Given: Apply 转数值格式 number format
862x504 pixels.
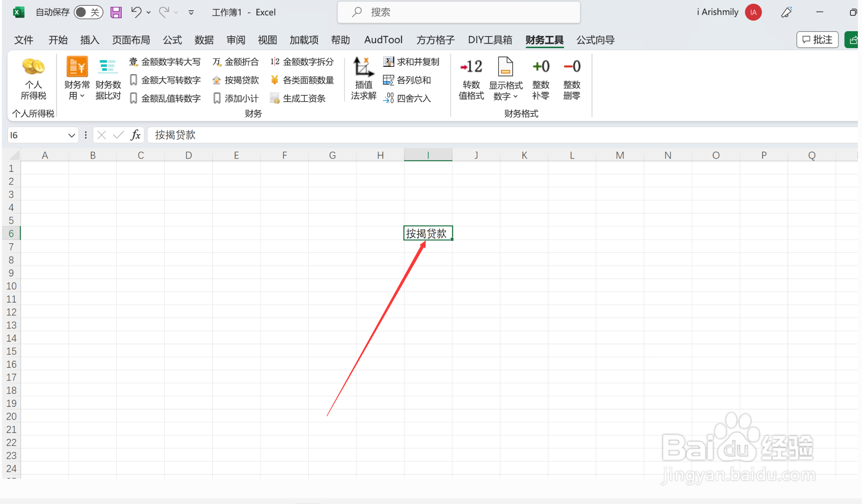Looking at the screenshot, I should [471, 79].
